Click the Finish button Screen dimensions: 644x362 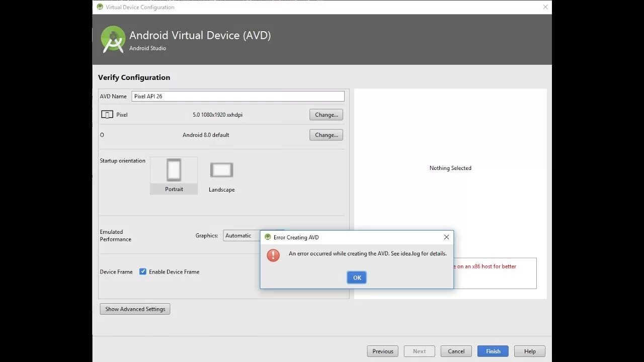coord(493,351)
